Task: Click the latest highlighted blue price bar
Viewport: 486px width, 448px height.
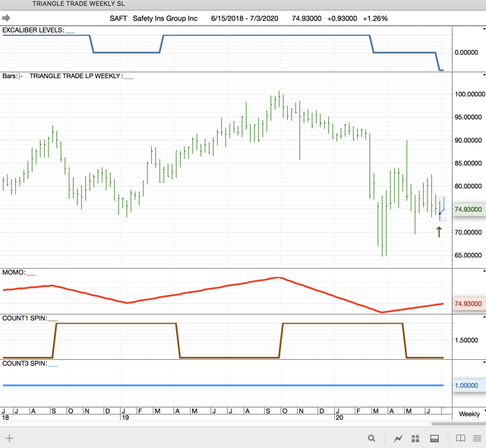Action: [x=442, y=209]
